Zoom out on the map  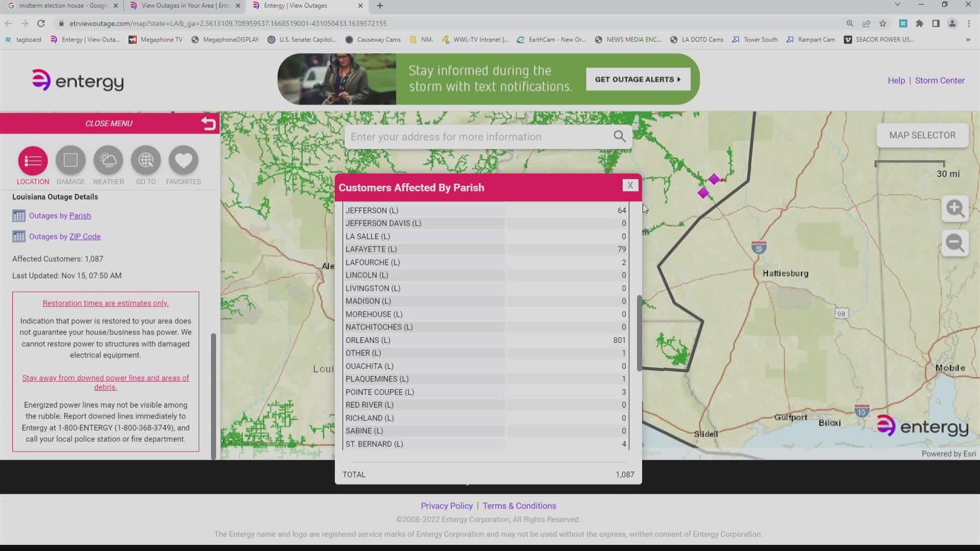(955, 243)
